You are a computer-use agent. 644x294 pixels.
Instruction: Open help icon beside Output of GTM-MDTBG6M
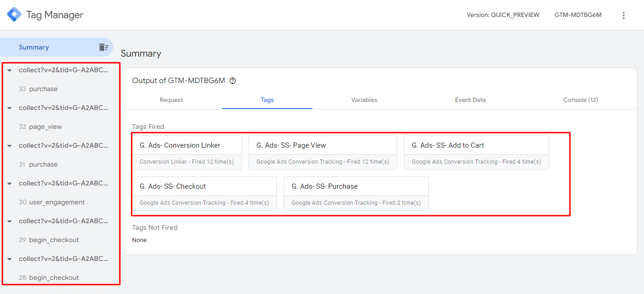point(233,81)
